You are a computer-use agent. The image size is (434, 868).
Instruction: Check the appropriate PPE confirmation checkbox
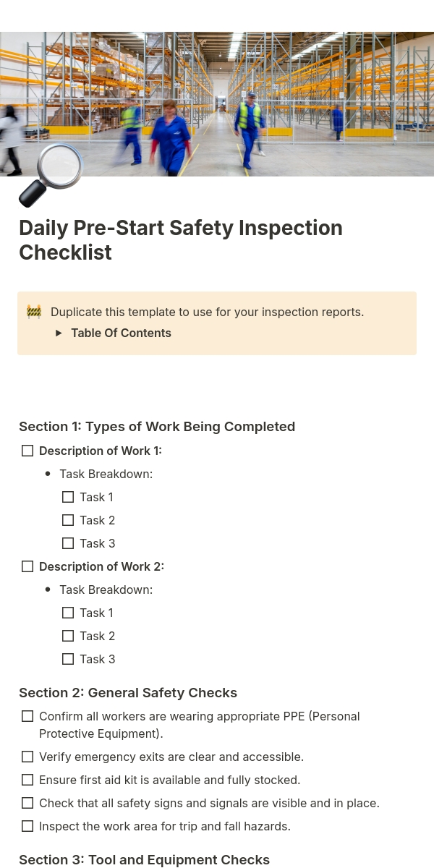(x=27, y=716)
